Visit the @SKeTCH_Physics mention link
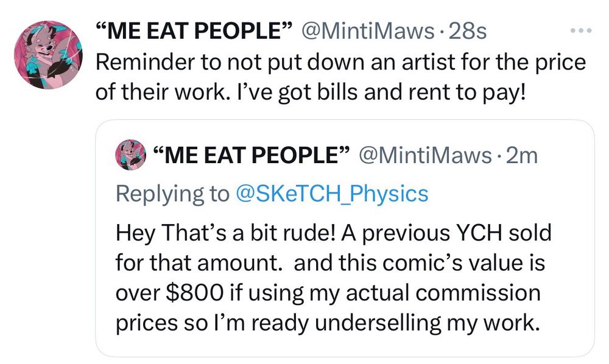Image resolution: width=609 pixels, height=364 pixels. [331, 194]
